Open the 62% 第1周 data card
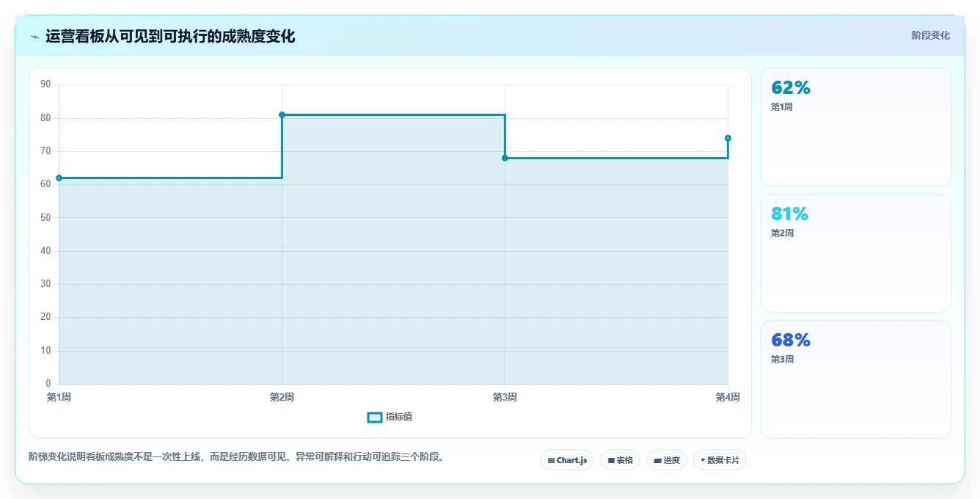 click(856, 127)
